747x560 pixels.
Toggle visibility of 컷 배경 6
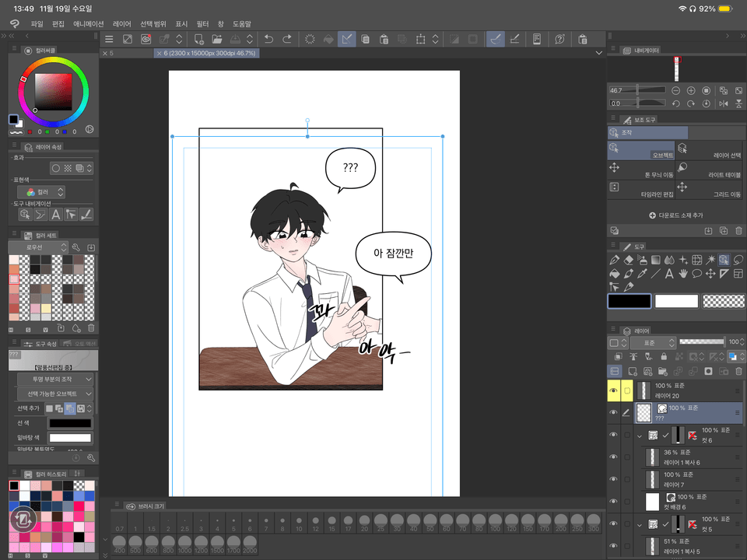pos(613,501)
